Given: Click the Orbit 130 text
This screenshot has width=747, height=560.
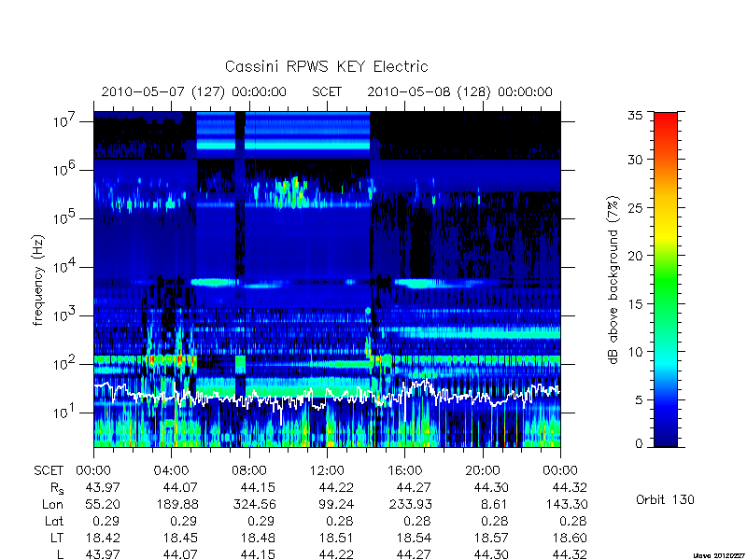Looking at the screenshot, I should (665, 499).
